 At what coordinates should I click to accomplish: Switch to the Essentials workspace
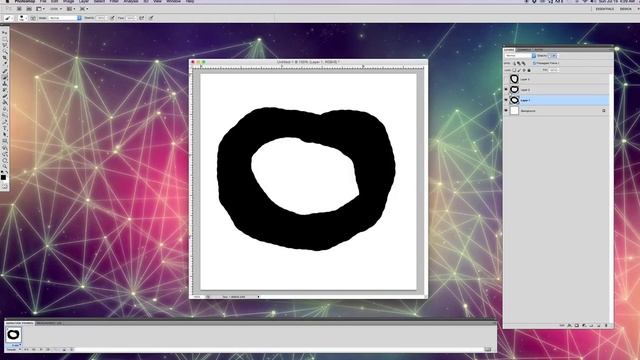coord(604,9)
